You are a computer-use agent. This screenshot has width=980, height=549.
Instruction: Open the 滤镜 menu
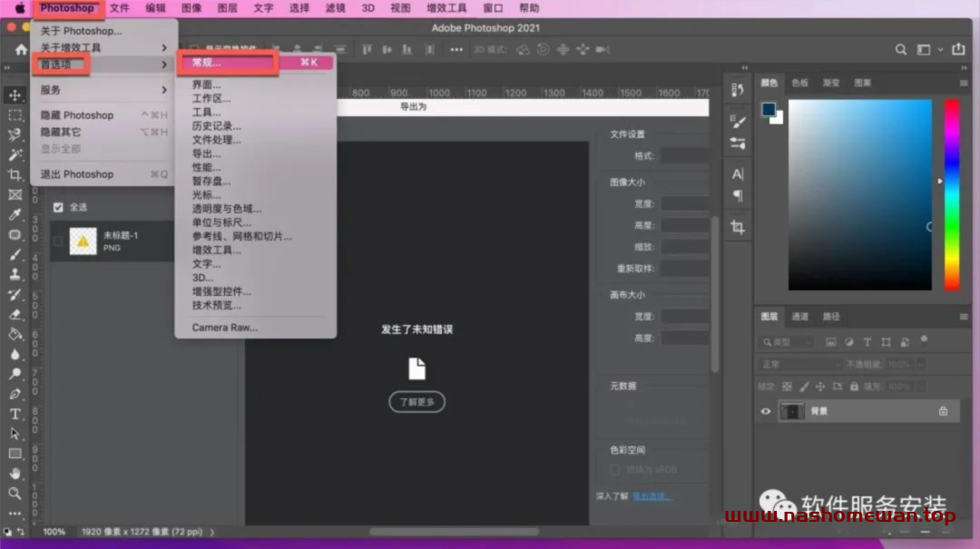pos(336,8)
